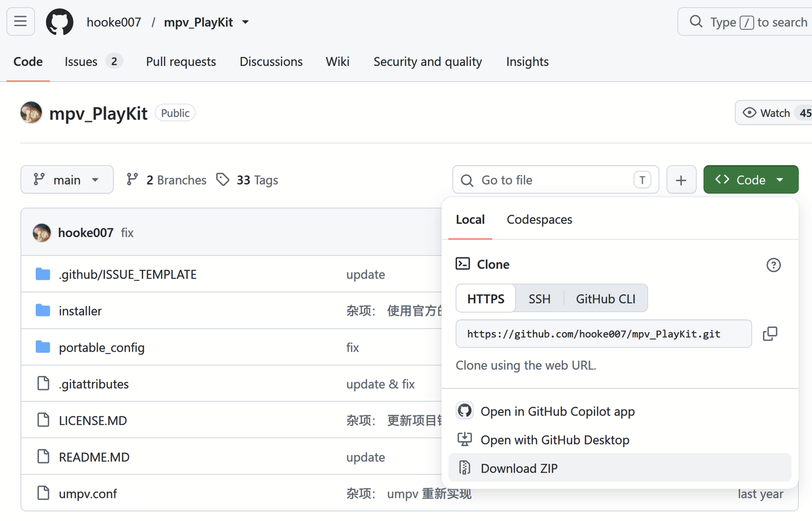
Task: Copy the clone URL to clipboard
Action: pyautogui.click(x=770, y=334)
